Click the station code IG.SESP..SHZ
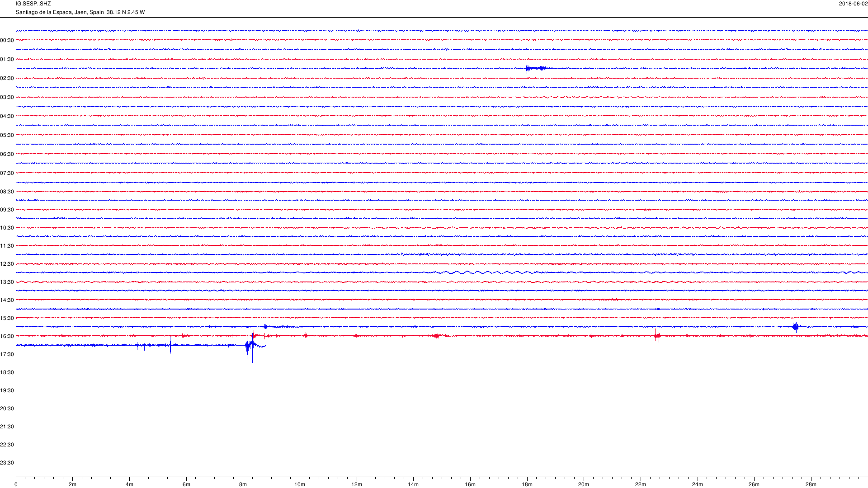Image resolution: width=868 pixels, height=488 pixels. point(33,4)
